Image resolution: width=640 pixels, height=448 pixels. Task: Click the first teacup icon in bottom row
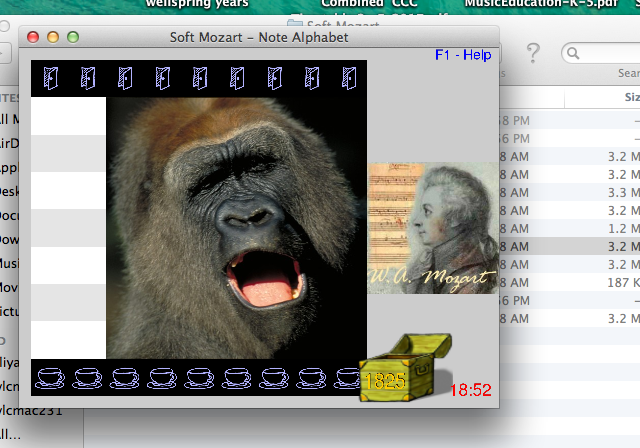coord(50,378)
